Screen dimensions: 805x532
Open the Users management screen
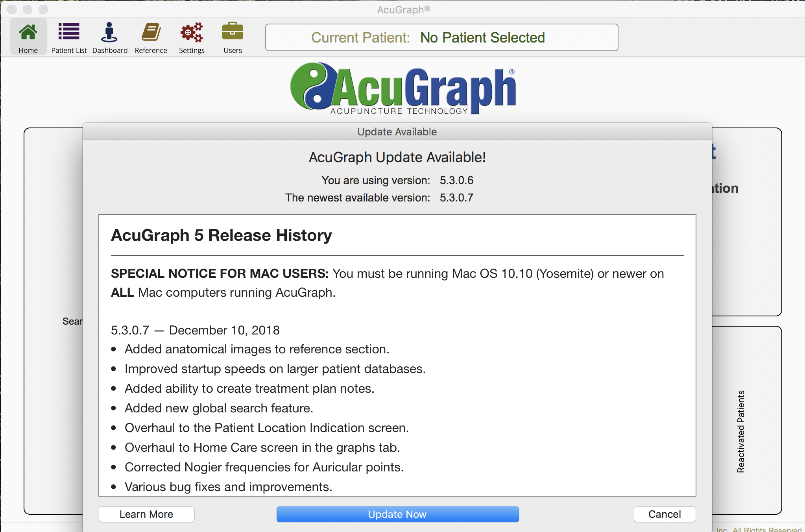click(x=232, y=36)
